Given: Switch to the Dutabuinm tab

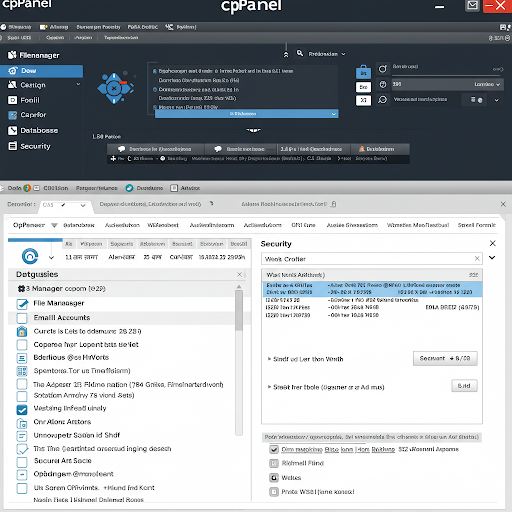Looking at the screenshot, I should click(380, 149).
